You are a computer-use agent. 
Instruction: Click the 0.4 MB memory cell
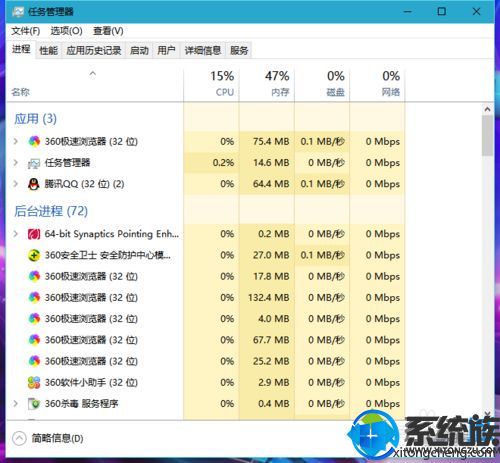point(267,404)
